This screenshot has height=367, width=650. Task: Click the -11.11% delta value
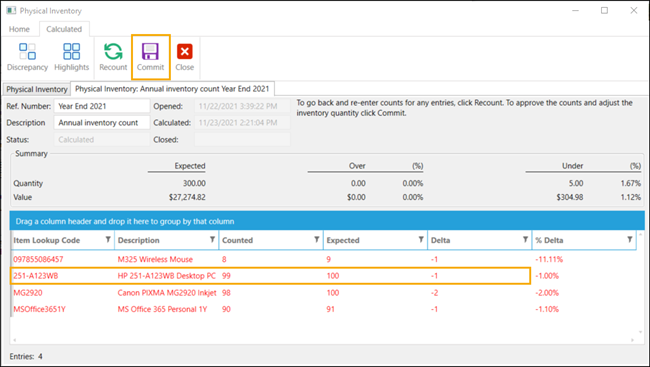tap(549, 259)
